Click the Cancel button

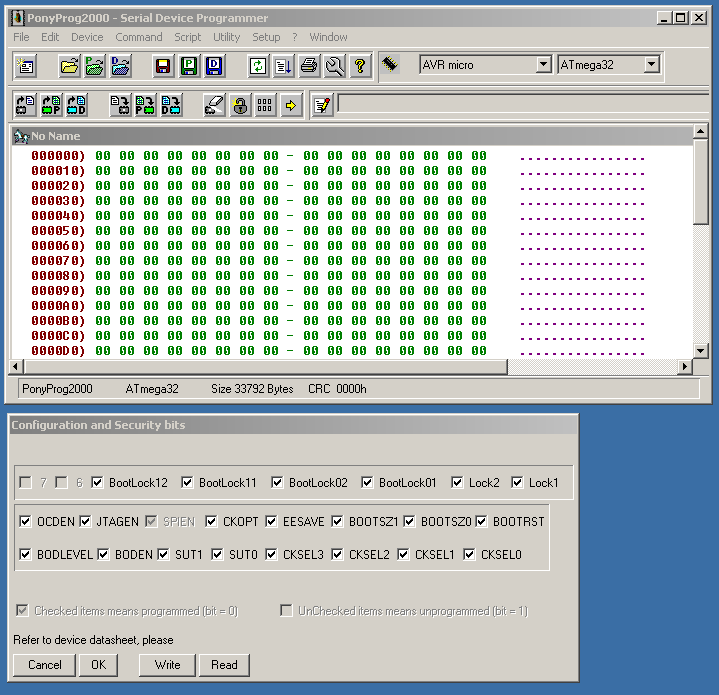click(44, 665)
